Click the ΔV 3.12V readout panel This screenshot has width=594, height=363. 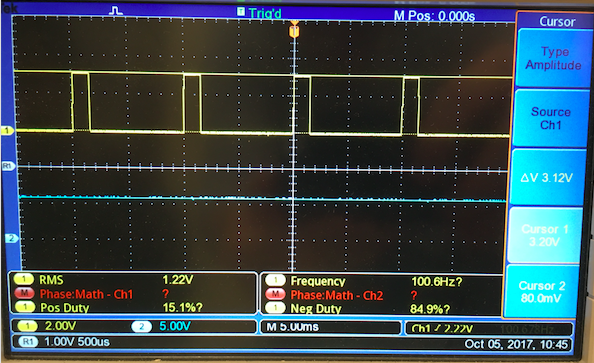[x=547, y=177]
